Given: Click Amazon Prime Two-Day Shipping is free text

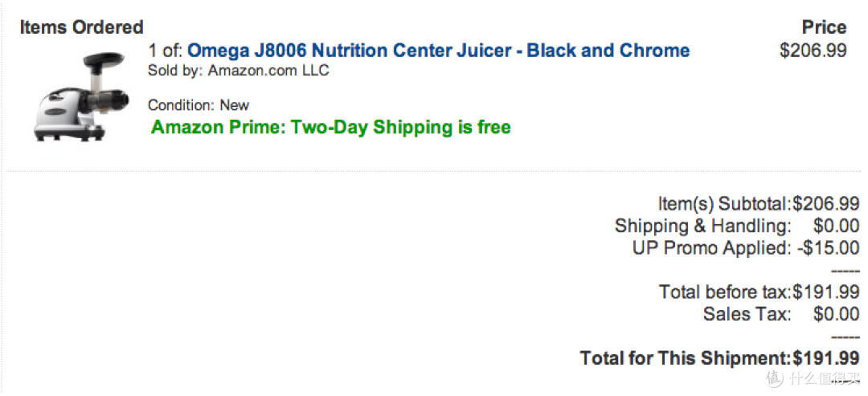Looking at the screenshot, I should click(x=331, y=127).
